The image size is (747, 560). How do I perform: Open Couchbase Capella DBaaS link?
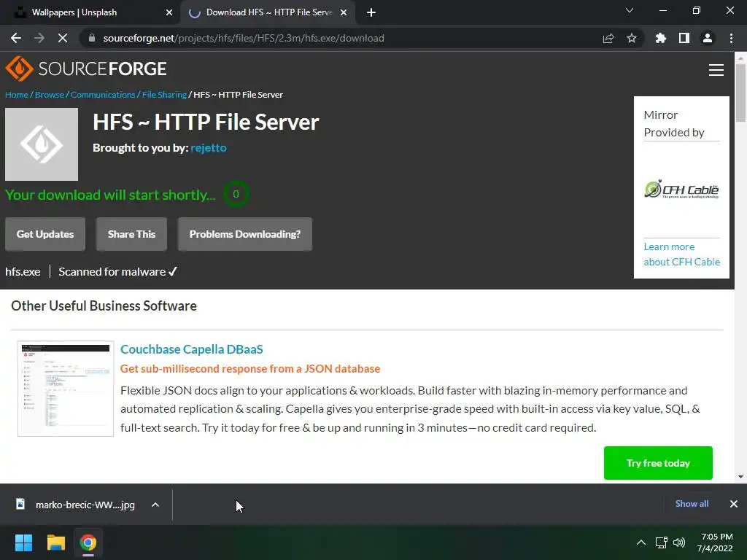(192, 349)
